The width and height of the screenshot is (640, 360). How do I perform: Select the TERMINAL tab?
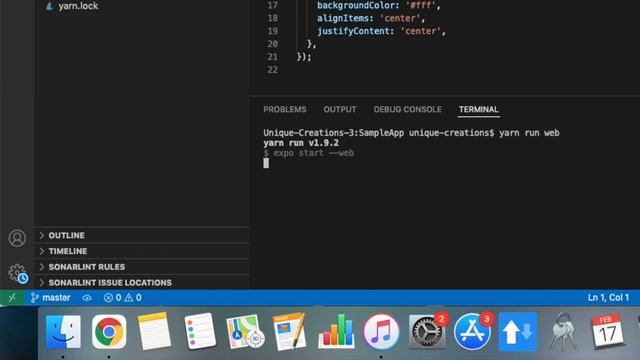click(x=478, y=109)
